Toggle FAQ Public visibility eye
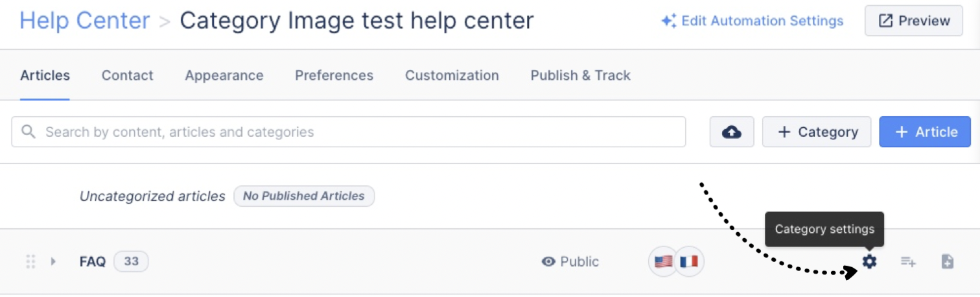The image size is (980, 297). pos(549,261)
